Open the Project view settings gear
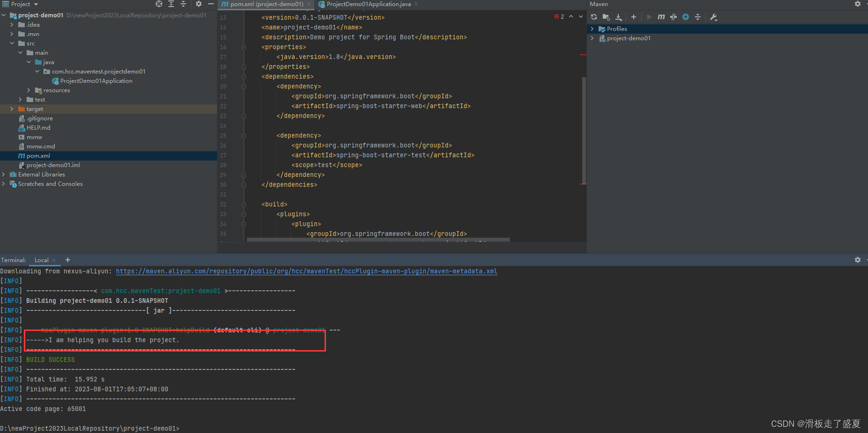The image size is (868, 433). 198,4
